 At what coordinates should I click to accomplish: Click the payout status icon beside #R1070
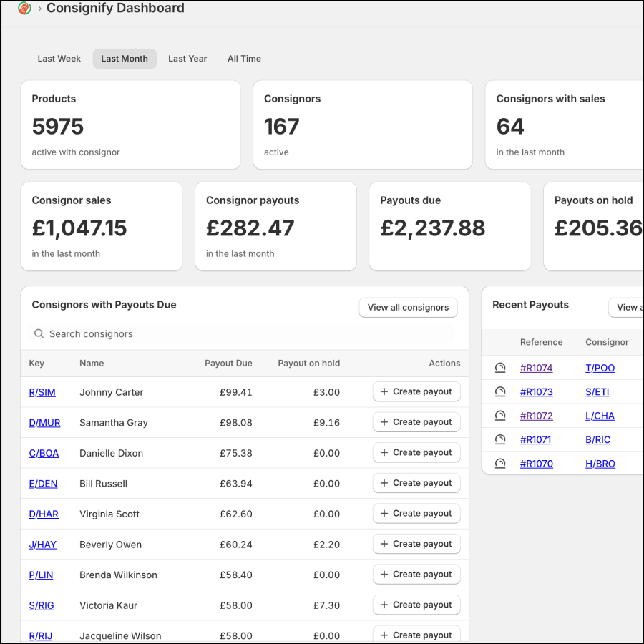(x=500, y=463)
